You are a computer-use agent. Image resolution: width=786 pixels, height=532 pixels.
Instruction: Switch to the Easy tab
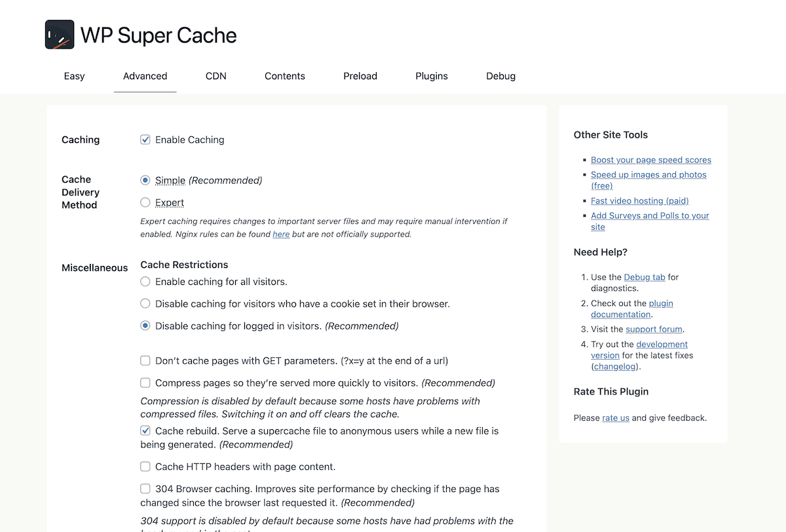[x=74, y=76]
